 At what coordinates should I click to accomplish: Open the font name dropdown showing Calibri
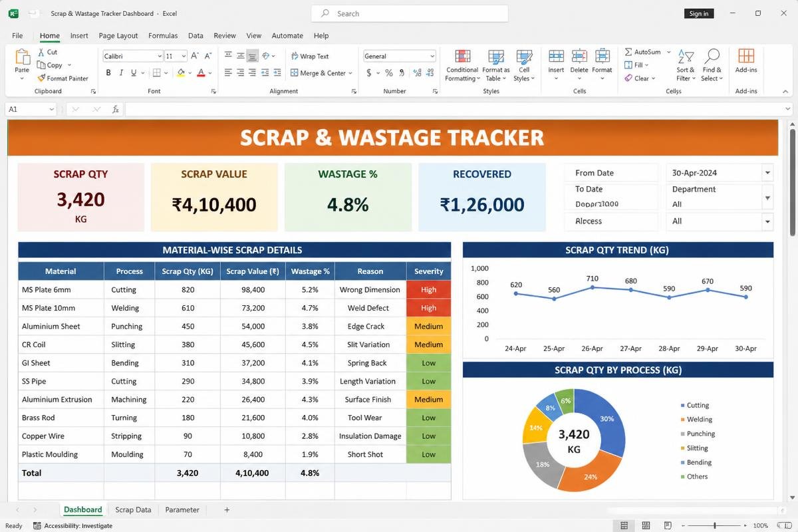[160, 57]
